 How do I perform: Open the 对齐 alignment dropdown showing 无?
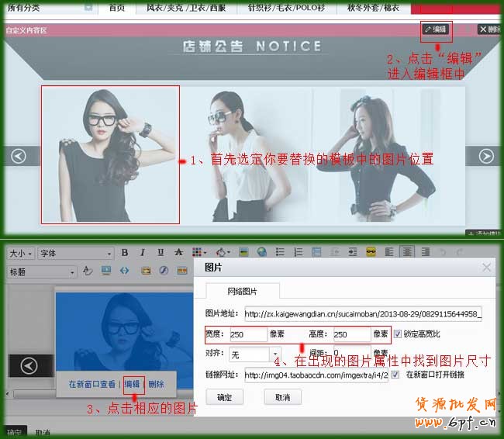(x=255, y=354)
